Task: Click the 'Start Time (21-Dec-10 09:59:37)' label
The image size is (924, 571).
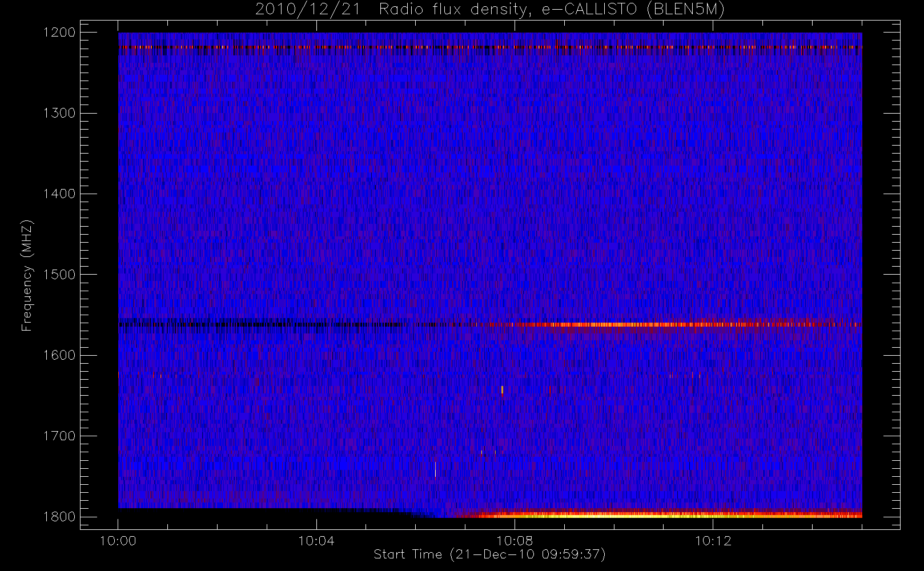Action: (x=489, y=554)
